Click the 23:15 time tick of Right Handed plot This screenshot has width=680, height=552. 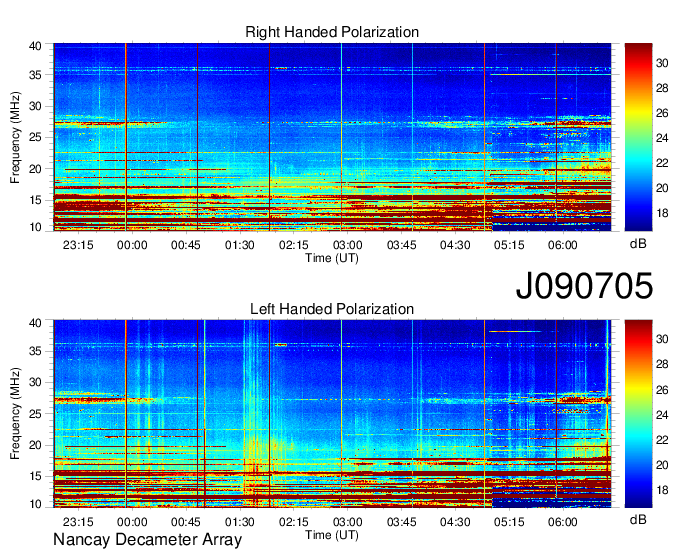(x=78, y=245)
